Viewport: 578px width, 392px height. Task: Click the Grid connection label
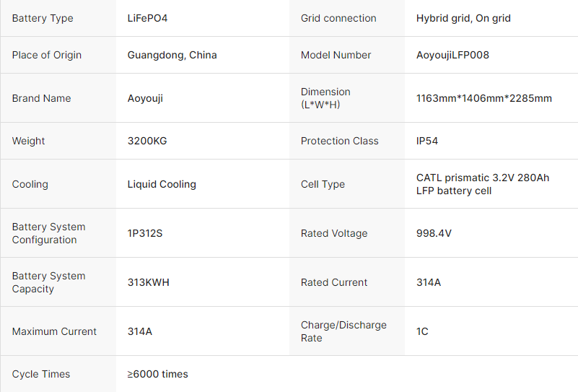[x=338, y=18]
